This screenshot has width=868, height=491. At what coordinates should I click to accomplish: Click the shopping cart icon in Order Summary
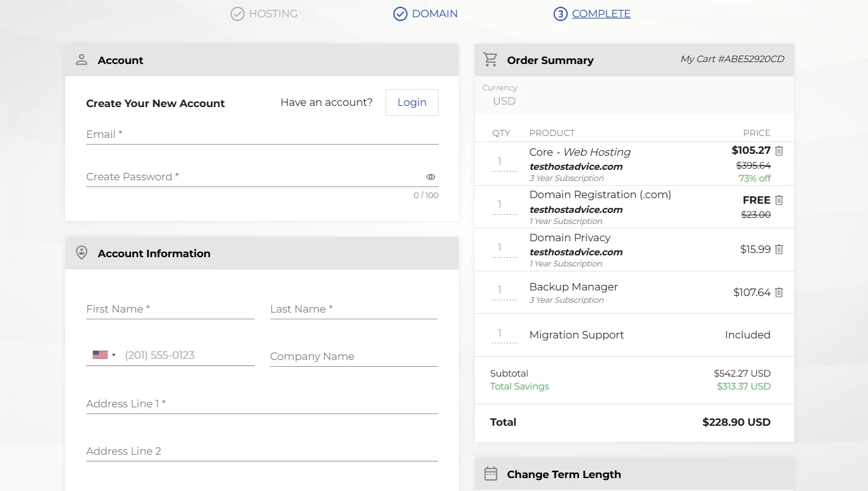[490, 60]
